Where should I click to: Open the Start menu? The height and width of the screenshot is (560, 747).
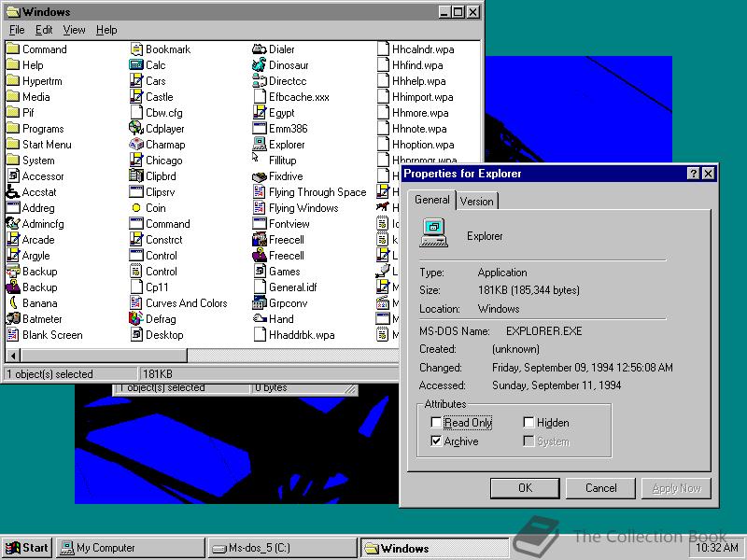point(27,548)
